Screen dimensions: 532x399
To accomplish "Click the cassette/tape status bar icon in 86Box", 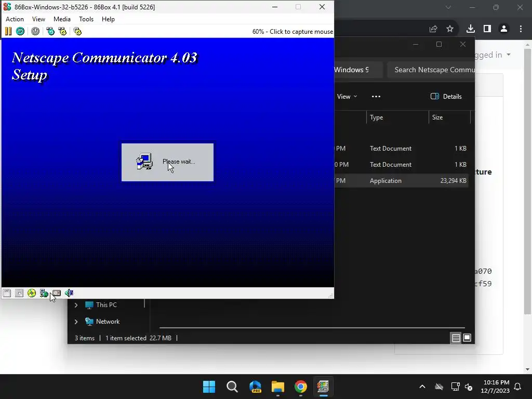I will pos(56,293).
